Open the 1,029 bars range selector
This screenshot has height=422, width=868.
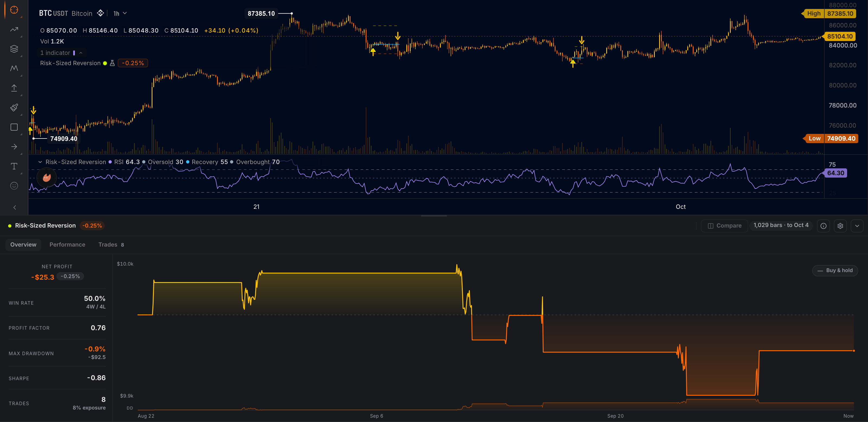(781, 225)
